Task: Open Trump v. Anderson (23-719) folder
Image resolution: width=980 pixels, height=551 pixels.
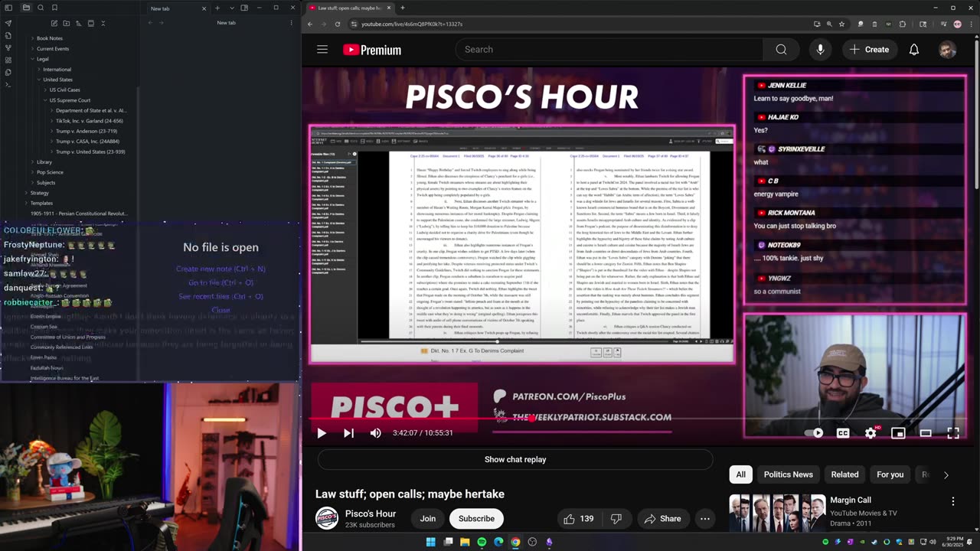Action: coord(87,131)
